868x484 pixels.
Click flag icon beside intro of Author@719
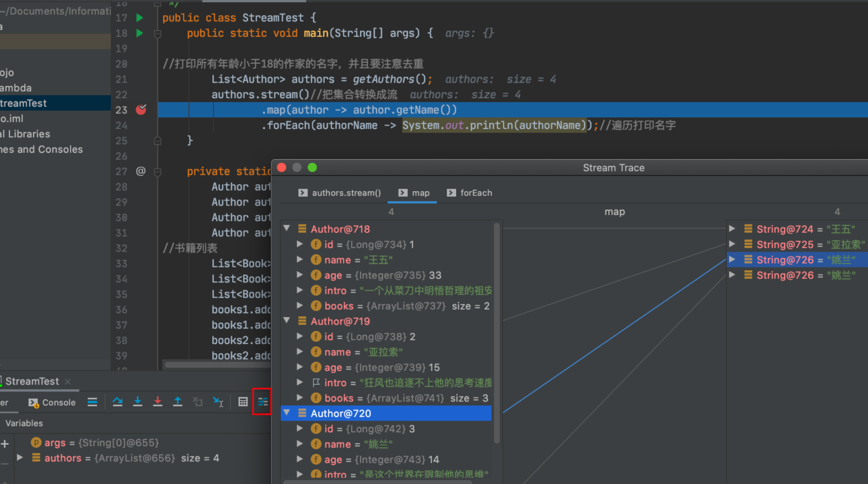(x=316, y=382)
